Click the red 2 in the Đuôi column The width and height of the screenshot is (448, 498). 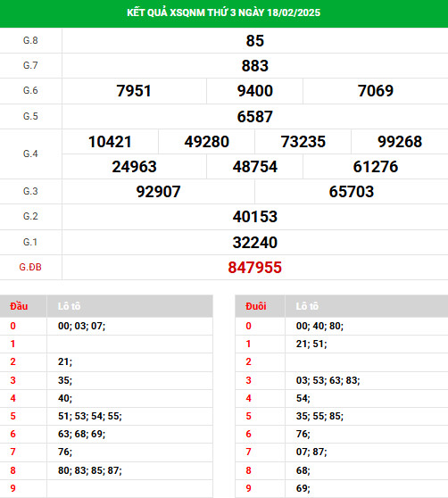248,361
